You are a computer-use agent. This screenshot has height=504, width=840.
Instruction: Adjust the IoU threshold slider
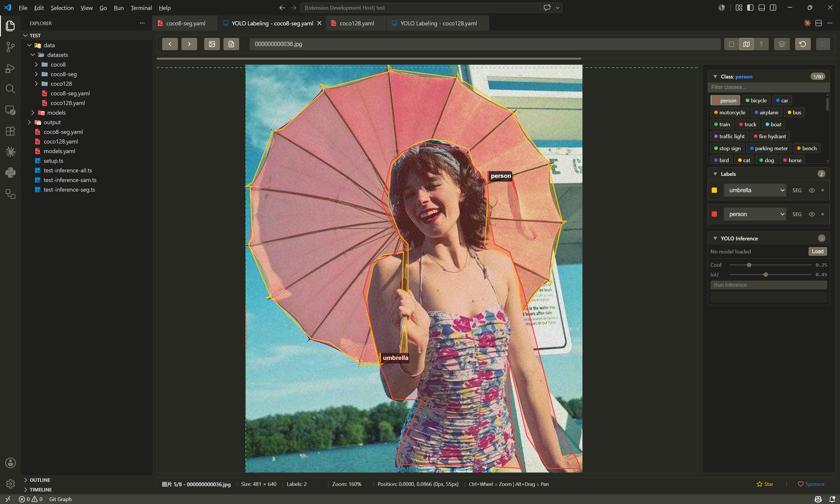770,274
